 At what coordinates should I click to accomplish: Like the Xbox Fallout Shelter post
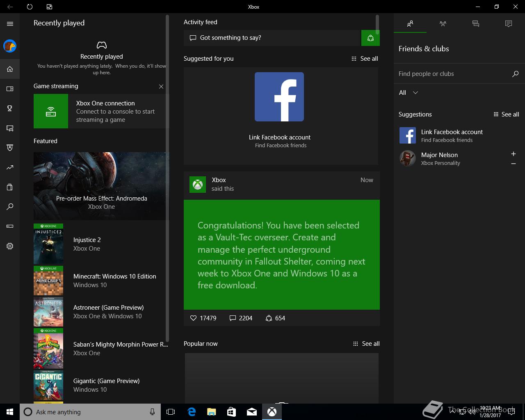click(194, 318)
